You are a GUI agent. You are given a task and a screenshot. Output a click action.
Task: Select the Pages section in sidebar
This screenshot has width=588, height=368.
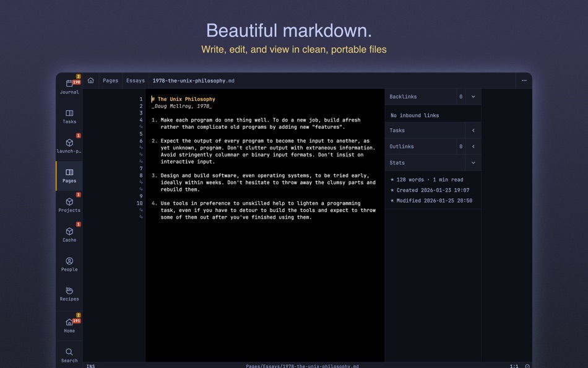pos(69,176)
